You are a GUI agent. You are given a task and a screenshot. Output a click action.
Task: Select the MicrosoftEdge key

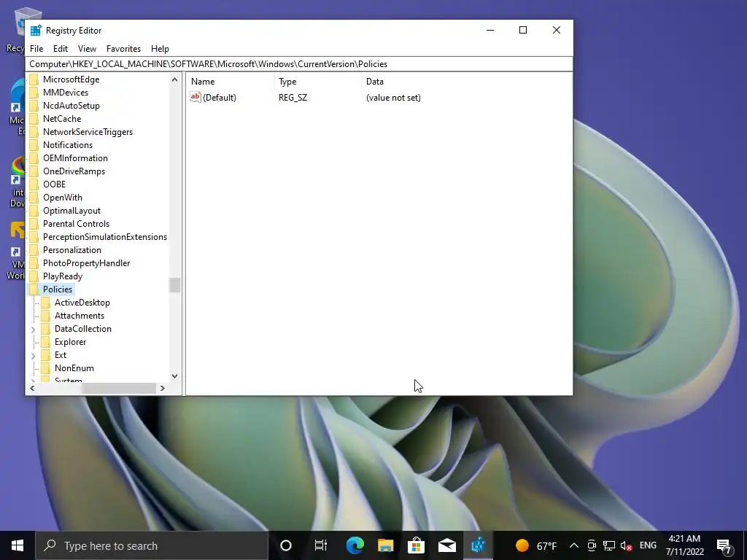tap(71, 79)
